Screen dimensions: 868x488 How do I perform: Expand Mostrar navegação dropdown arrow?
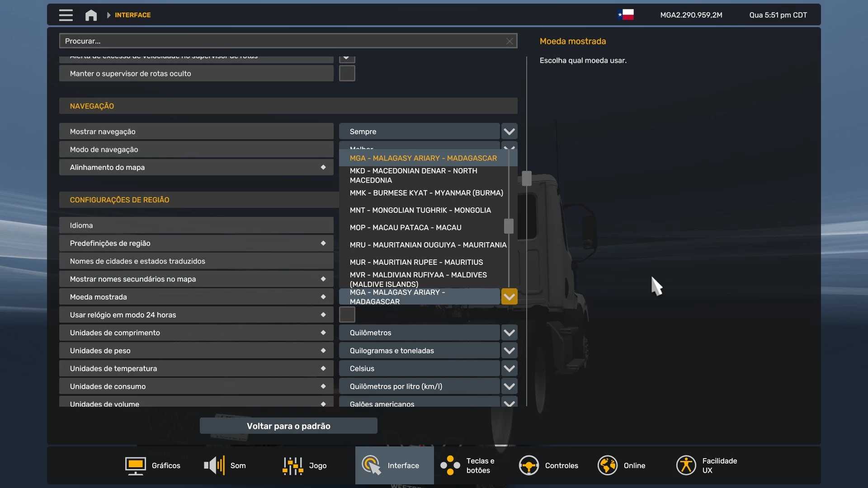coord(509,131)
